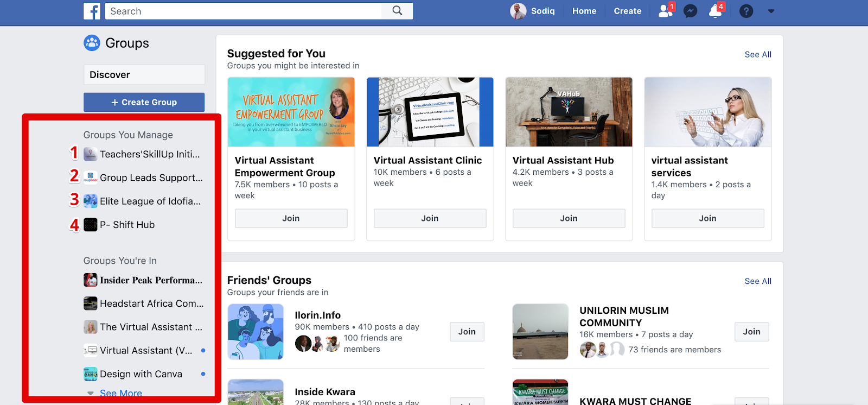
Task: Click The Virtual Assistant group icon
Action: [91, 327]
